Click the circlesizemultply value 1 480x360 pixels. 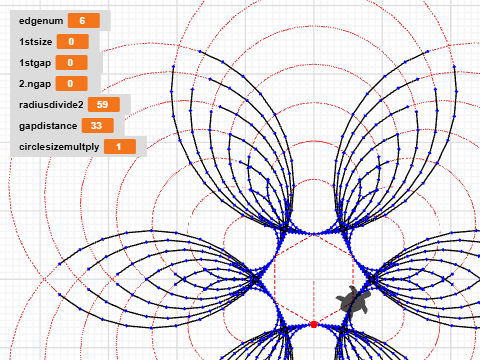click(x=120, y=147)
